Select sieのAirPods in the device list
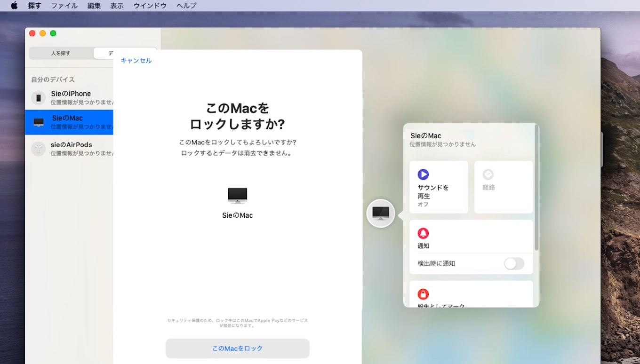The image size is (640, 364). (x=69, y=149)
